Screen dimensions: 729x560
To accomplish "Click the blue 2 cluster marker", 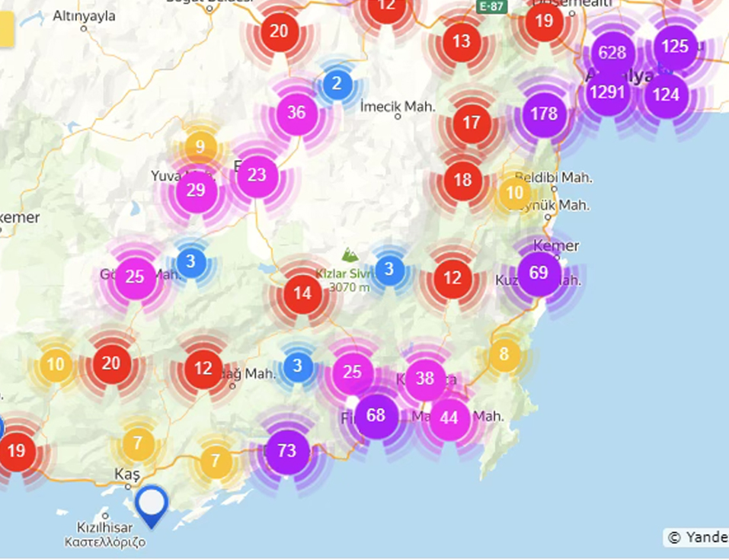I will coord(337,85).
